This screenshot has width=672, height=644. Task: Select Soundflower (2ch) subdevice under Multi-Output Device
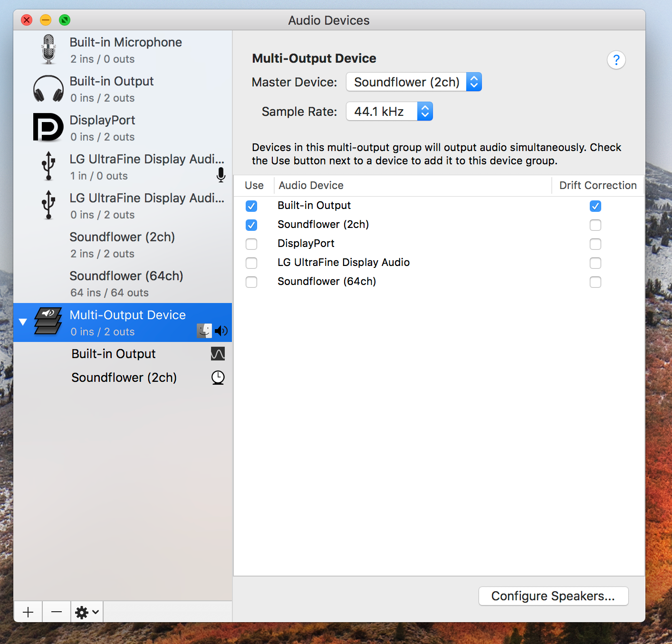click(124, 378)
